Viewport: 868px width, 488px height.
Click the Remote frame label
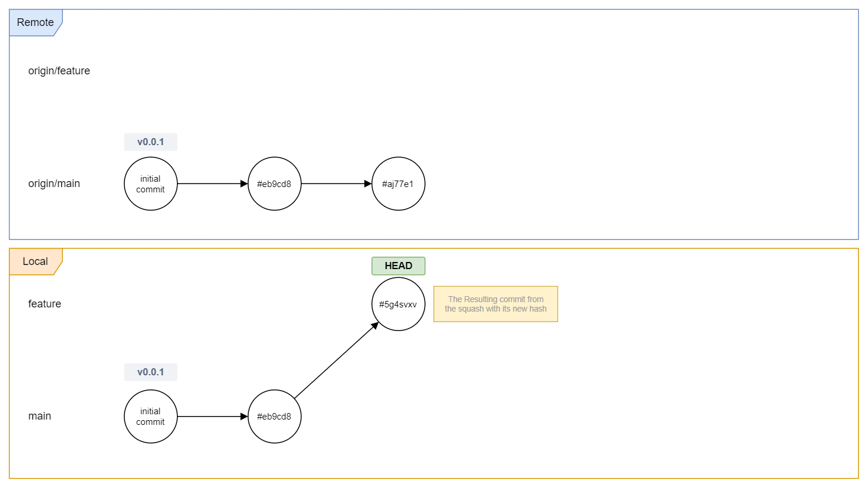[x=35, y=22]
